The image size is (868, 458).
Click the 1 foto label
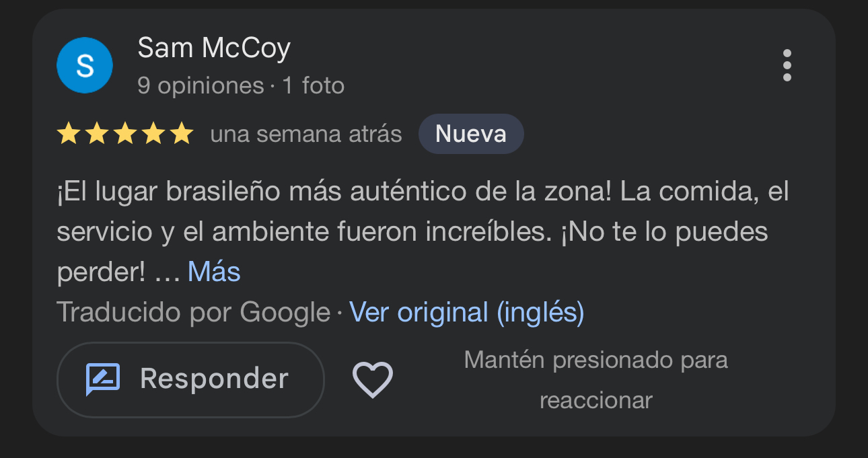(x=314, y=86)
